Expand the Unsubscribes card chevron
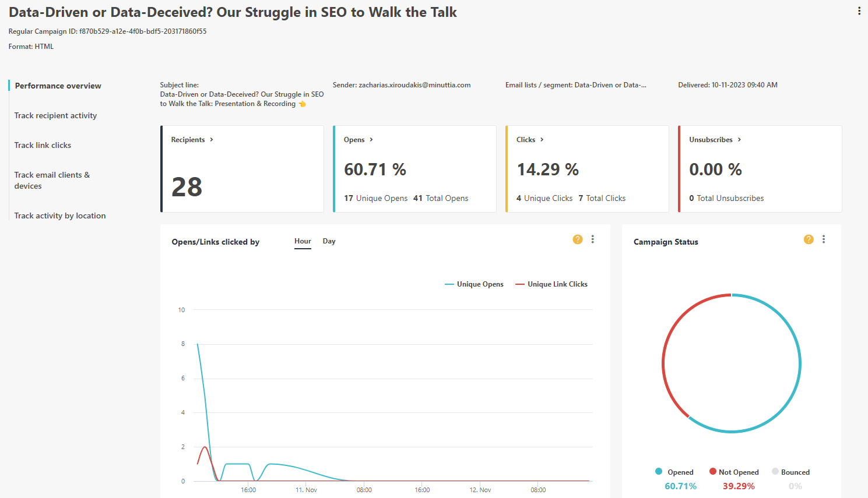Image resolution: width=868 pixels, height=498 pixels. [x=739, y=140]
